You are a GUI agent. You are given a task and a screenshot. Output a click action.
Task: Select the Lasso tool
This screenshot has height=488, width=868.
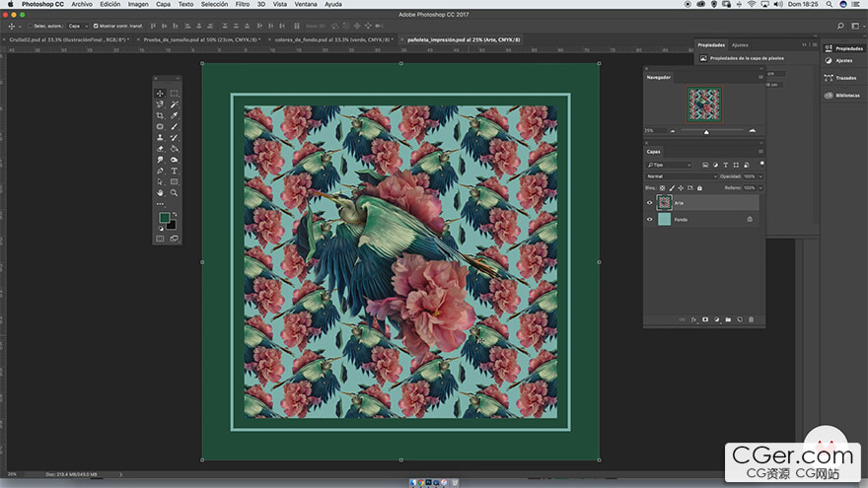(160, 105)
